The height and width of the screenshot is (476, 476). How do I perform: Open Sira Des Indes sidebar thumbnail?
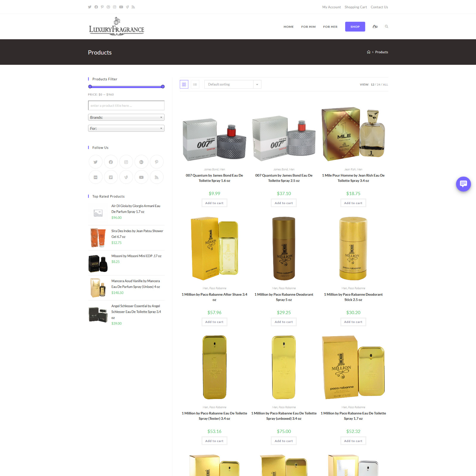98,238
